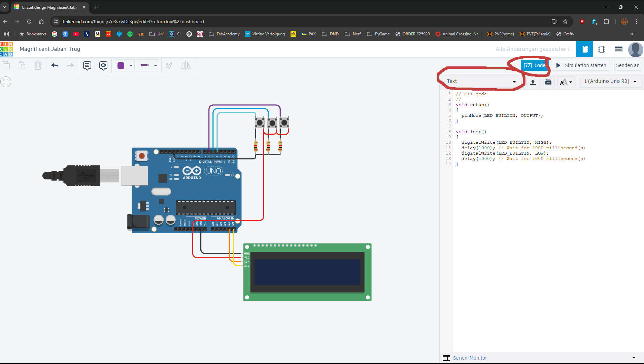Click the Copy icon in the toolbar

pos(6,65)
